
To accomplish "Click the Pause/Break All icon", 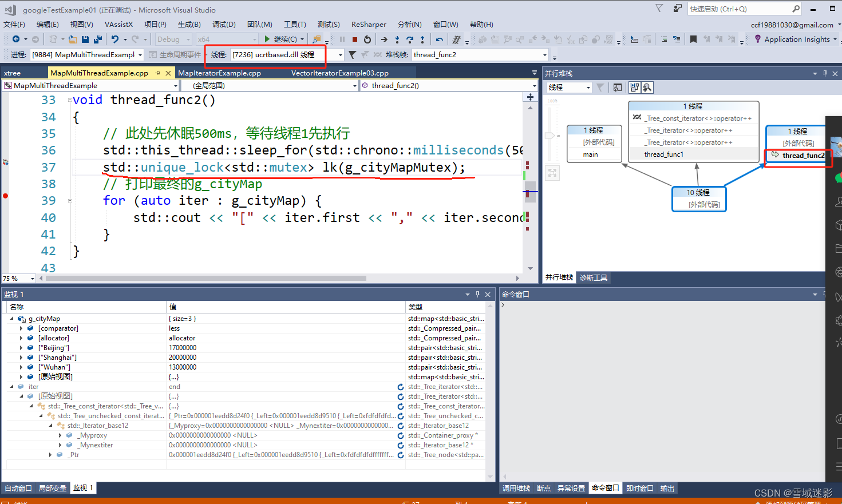I will coord(342,39).
